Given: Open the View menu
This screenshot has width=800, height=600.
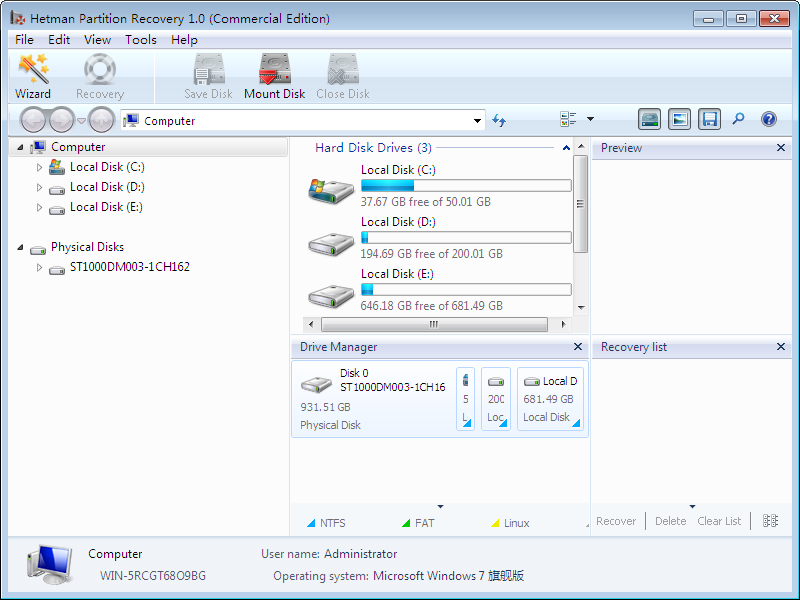Looking at the screenshot, I should click(97, 40).
